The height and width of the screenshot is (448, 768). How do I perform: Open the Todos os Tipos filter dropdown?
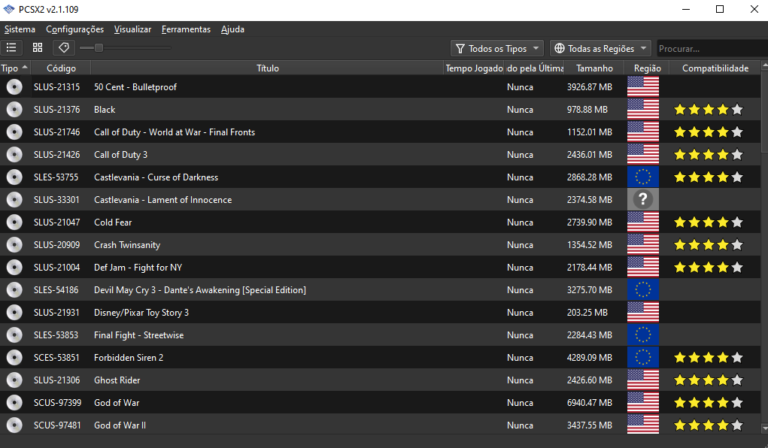(496, 48)
